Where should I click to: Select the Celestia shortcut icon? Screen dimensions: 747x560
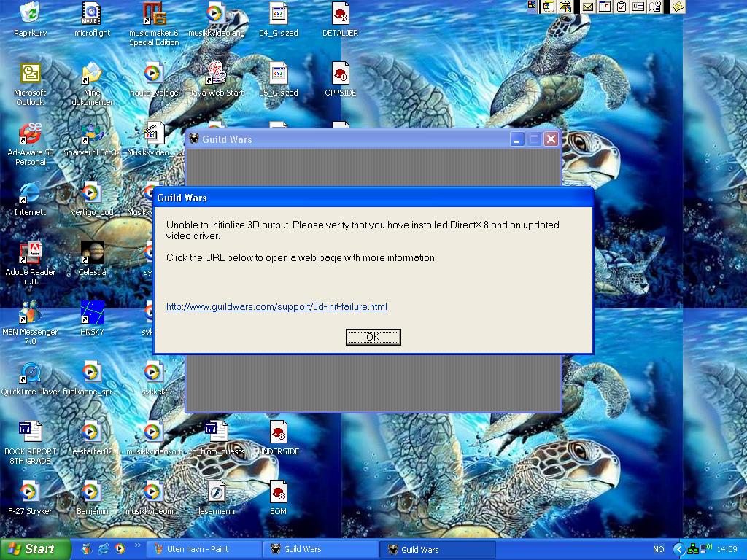click(x=92, y=259)
